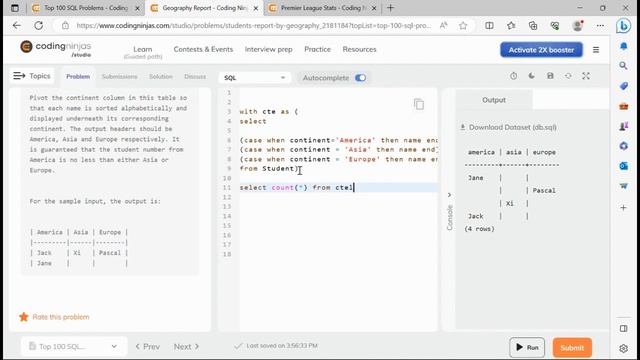Viewport: 640px width, 360px height.
Task: Save code with the save icon
Action: [550, 76]
